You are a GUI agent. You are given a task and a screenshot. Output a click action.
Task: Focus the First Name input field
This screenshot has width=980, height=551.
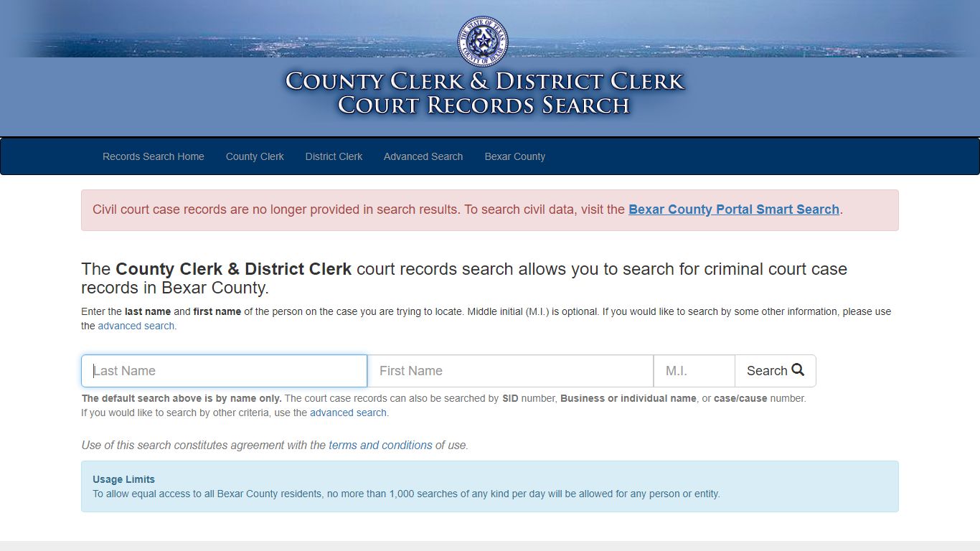click(x=510, y=371)
